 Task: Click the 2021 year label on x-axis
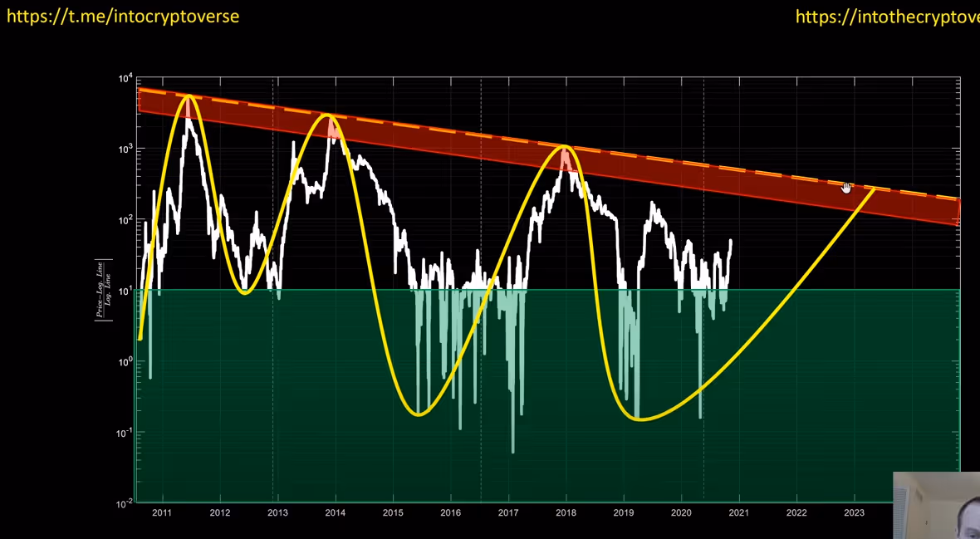click(x=738, y=512)
